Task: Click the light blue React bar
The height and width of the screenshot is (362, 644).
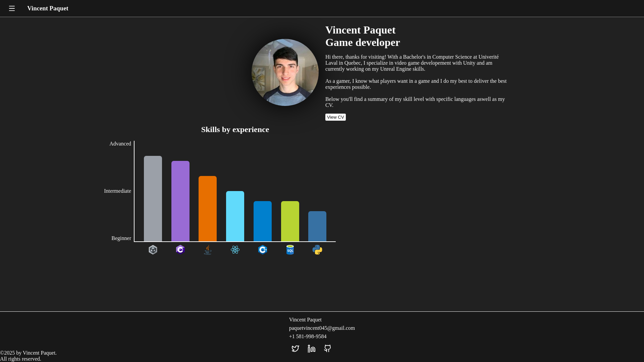Action: click(x=235, y=216)
